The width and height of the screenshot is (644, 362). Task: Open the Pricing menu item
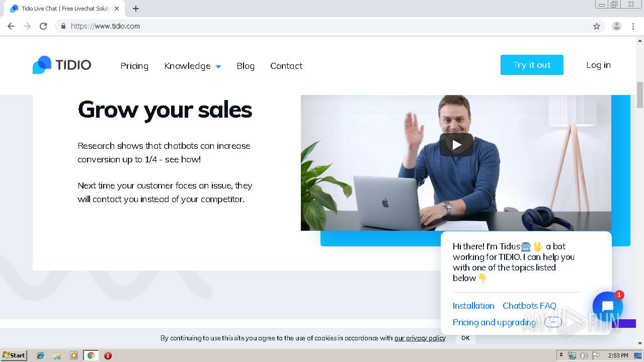pyautogui.click(x=134, y=66)
